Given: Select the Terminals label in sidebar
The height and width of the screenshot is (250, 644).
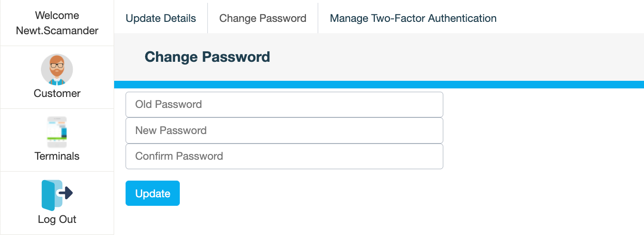Looking at the screenshot, I should [57, 156].
